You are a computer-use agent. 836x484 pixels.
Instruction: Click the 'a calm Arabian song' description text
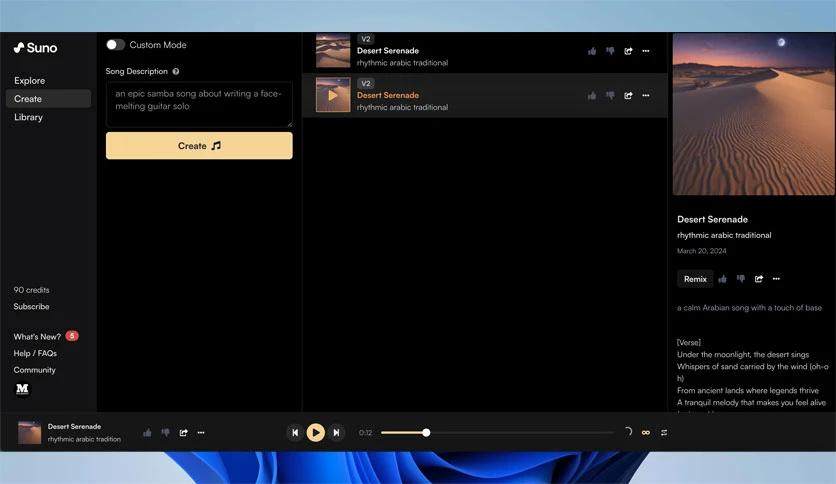(x=749, y=308)
